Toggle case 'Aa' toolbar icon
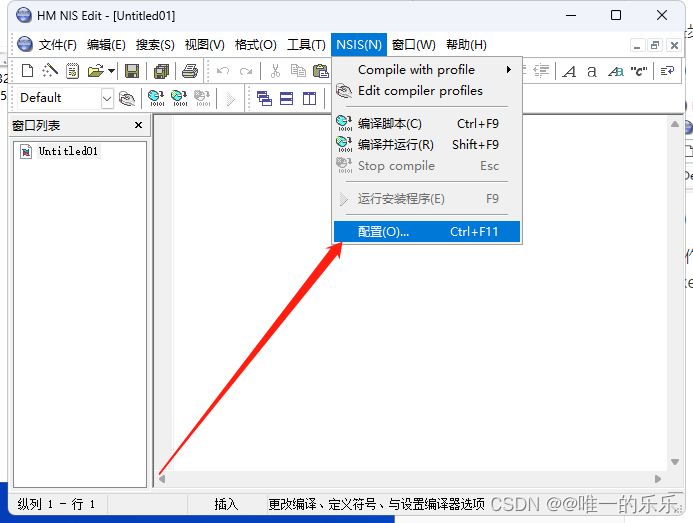693x523 pixels. [616, 71]
